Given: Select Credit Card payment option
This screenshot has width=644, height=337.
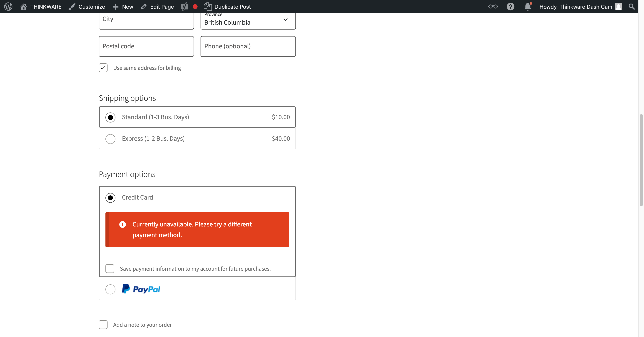Looking at the screenshot, I should pos(110,198).
